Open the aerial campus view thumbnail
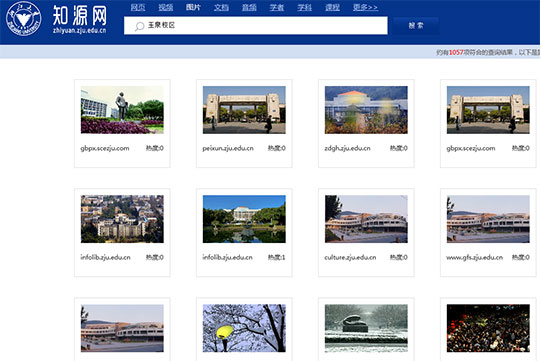541x361 pixels. coord(122,219)
